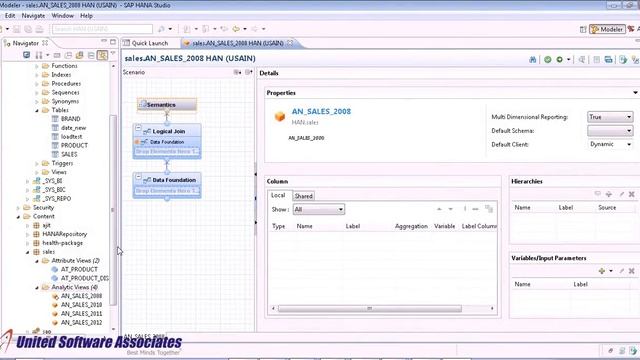This screenshot has height=360, width=640.
Task: Expand the Triggers folder
Action: pos(37,163)
